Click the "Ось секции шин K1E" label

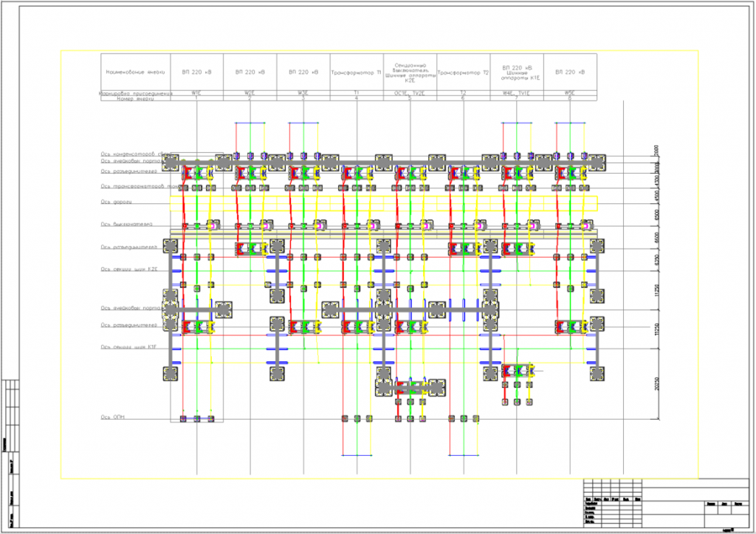129,346
